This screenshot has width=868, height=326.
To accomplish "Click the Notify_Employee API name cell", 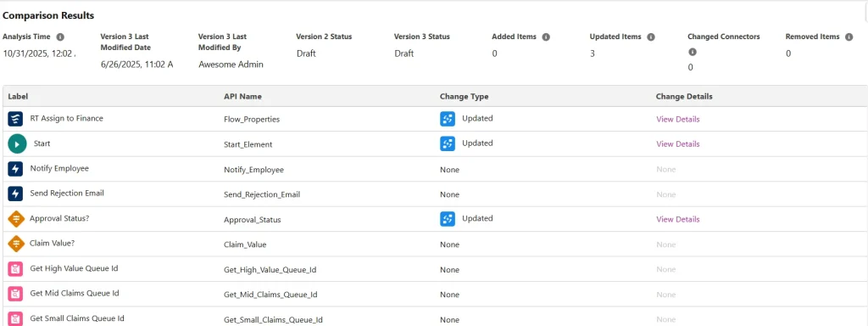I will [x=253, y=170].
